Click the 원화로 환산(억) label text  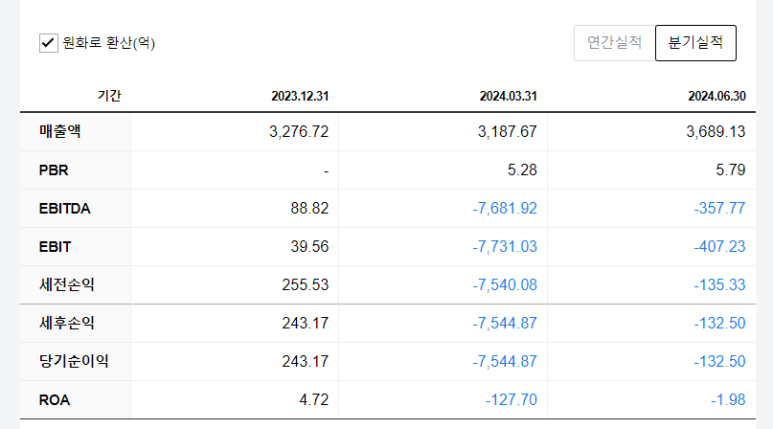point(109,43)
